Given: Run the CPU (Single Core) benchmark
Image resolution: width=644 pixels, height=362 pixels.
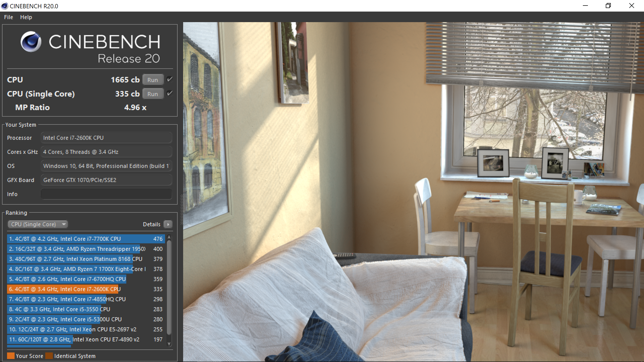Looking at the screenshot, I should [x=153, y=94].
